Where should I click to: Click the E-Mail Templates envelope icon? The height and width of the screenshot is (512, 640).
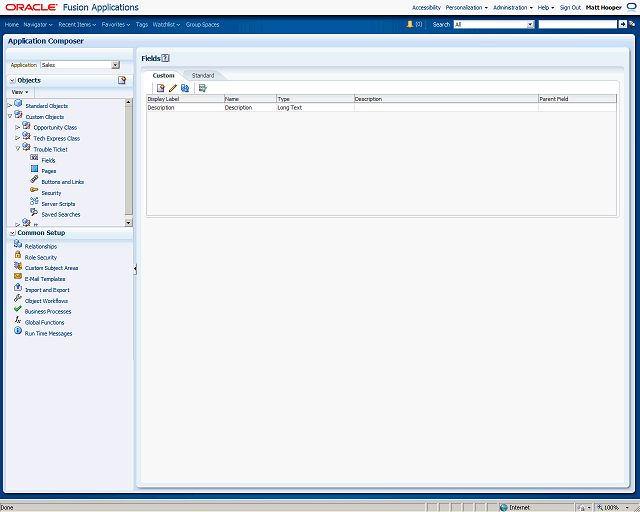pos(18,276)
